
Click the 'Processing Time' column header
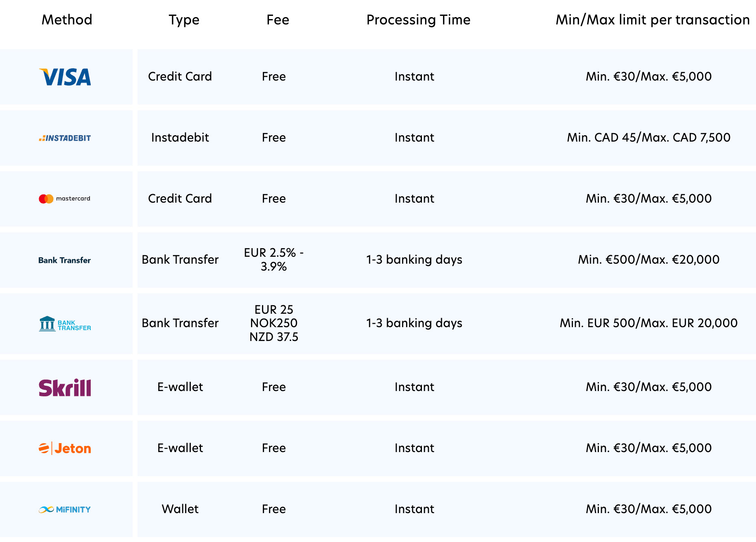[418, 20]
